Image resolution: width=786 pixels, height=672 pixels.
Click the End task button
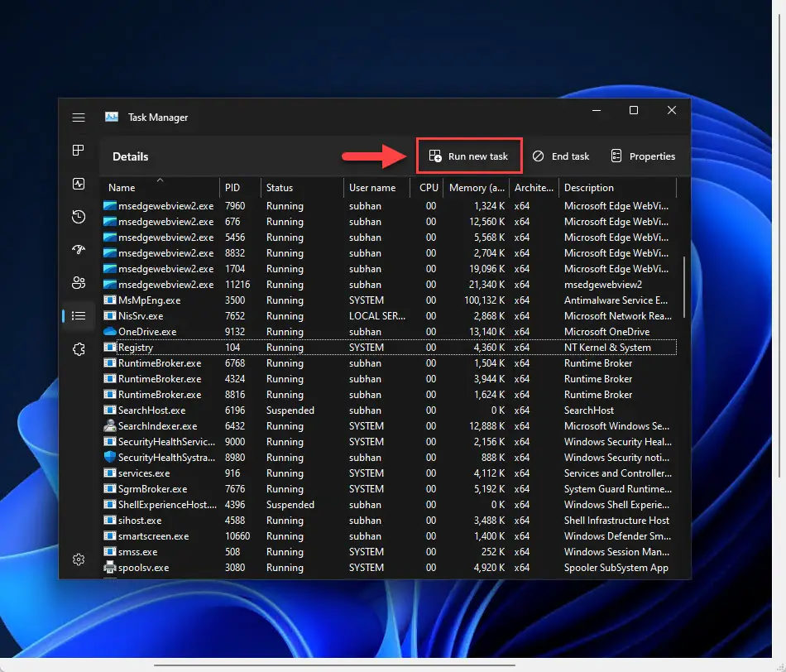pyautogui.click(x=561, y=156)
